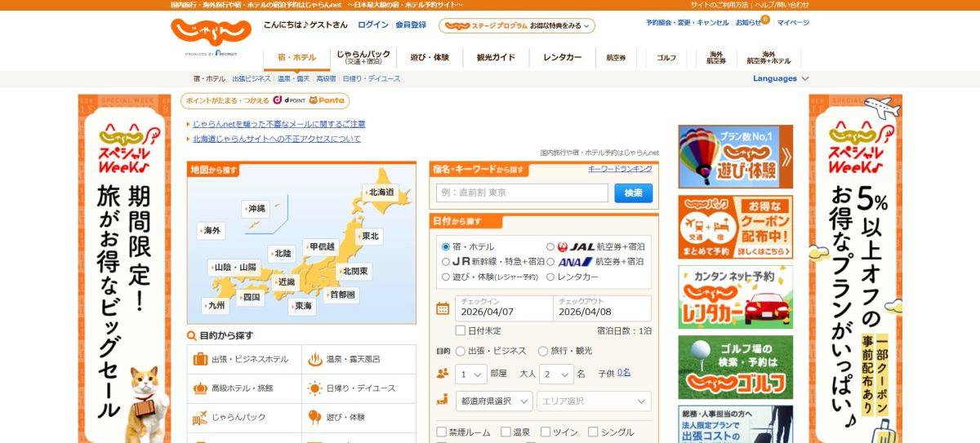Open the じゃらんパック tab
This screenshot has height=443, width=980.
[363, 58]
